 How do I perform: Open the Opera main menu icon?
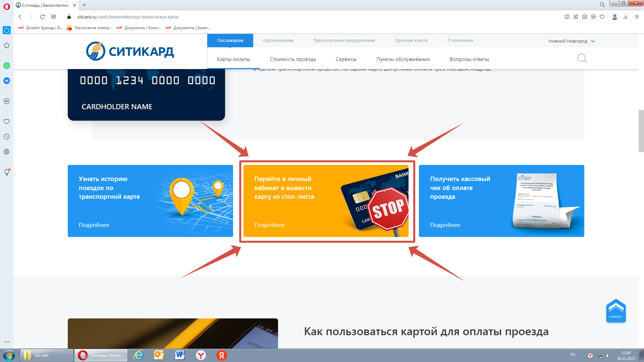[7, 6]
